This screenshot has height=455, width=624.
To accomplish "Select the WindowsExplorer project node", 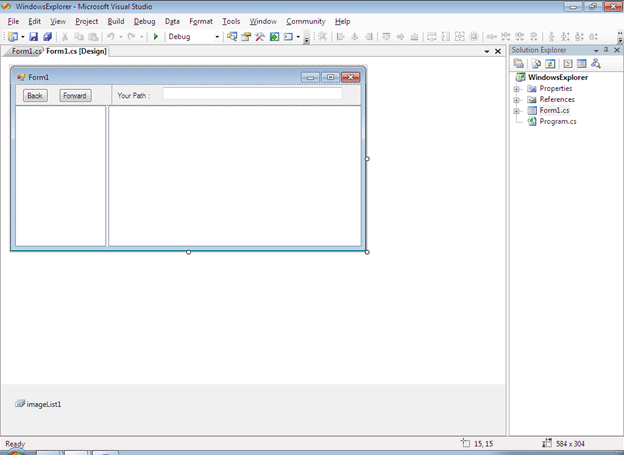I will click(x=557, y=77).
